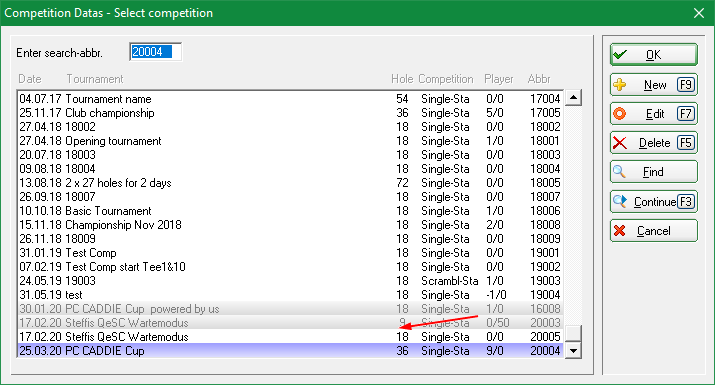Click the 'Scrambl-Sta' competition cell
This screenshot has width=715, height=385.
(449, 281)
